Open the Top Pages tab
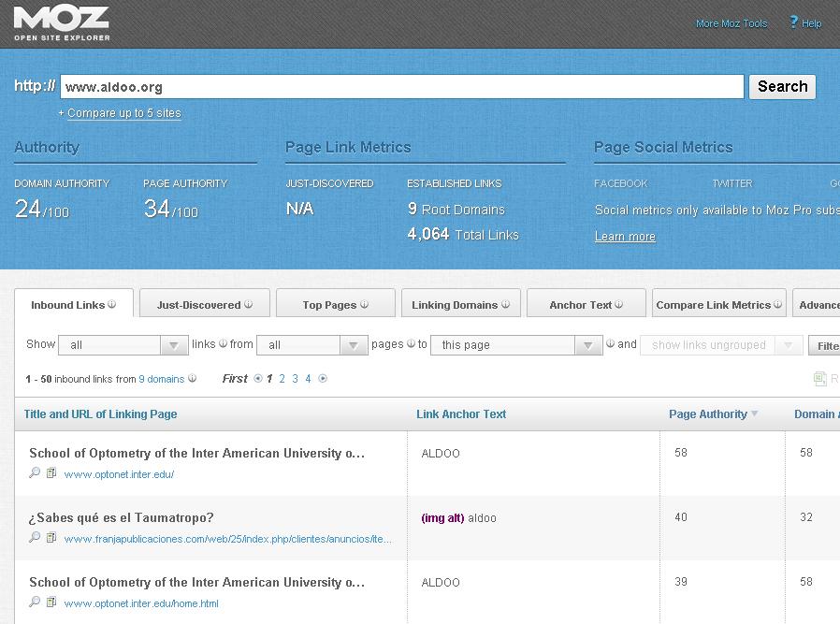 (x=336, y=304)
